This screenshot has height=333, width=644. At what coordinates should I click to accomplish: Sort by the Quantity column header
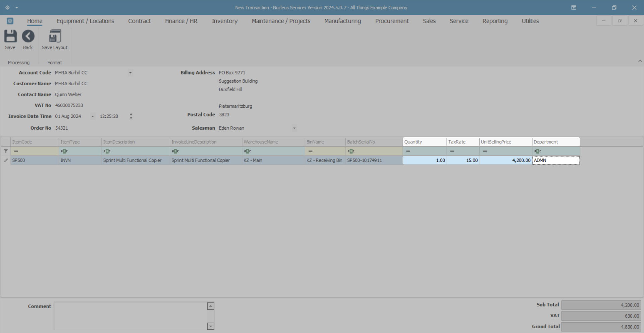point(424,142)
